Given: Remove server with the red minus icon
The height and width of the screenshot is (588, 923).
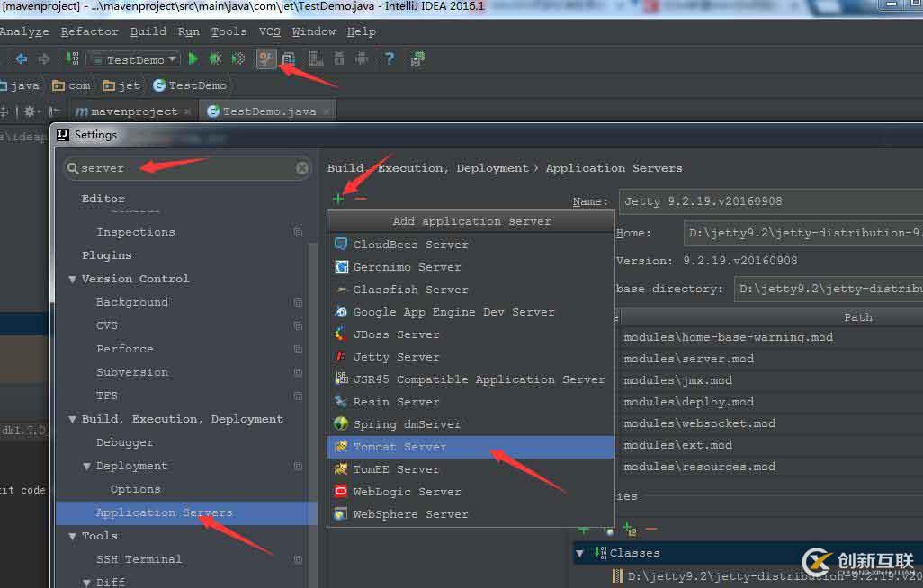Looking at the screenshot, I should (x=361, y=199).
